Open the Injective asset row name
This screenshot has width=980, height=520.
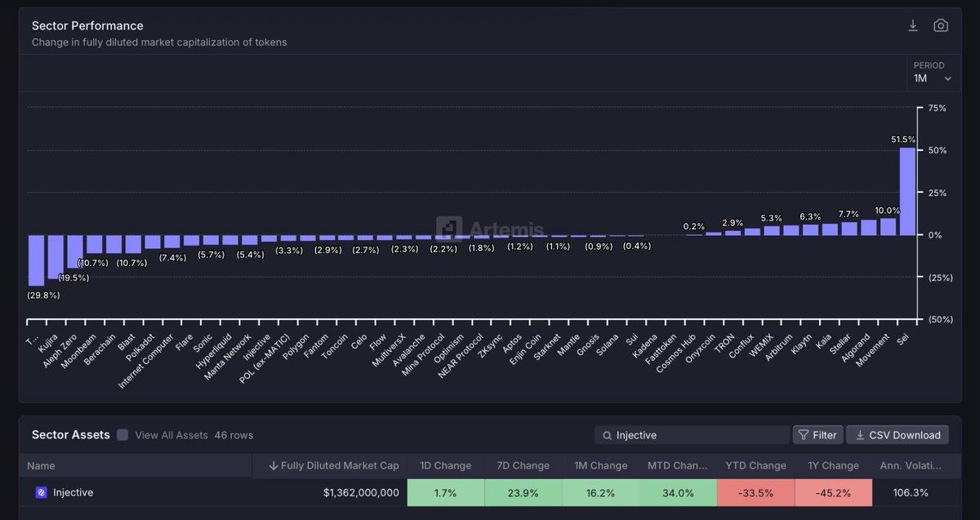point(73,492)
